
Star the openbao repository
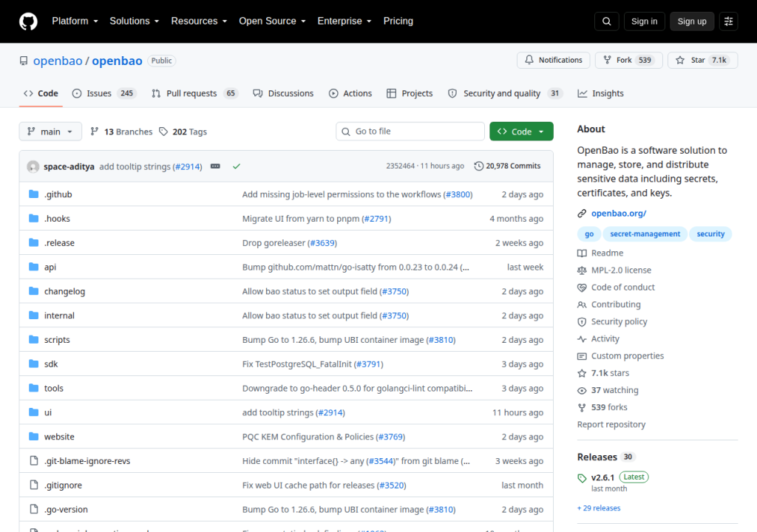point(702,60)
